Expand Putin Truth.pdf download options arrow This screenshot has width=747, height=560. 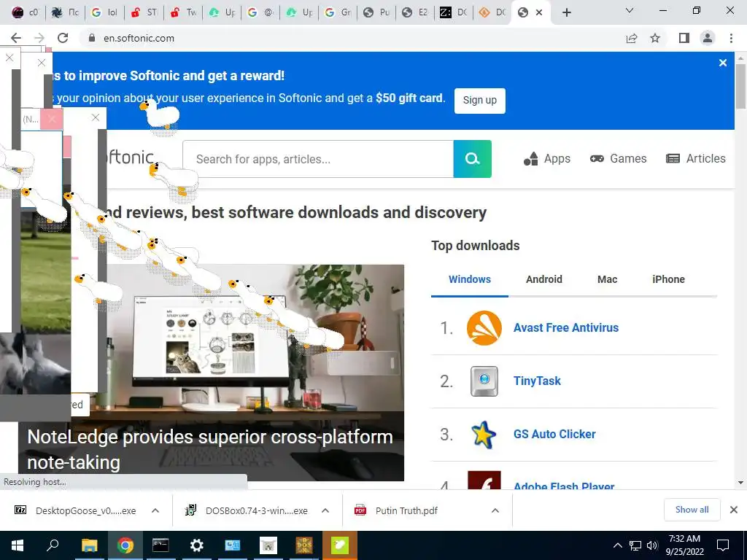[x=495, y=510]
